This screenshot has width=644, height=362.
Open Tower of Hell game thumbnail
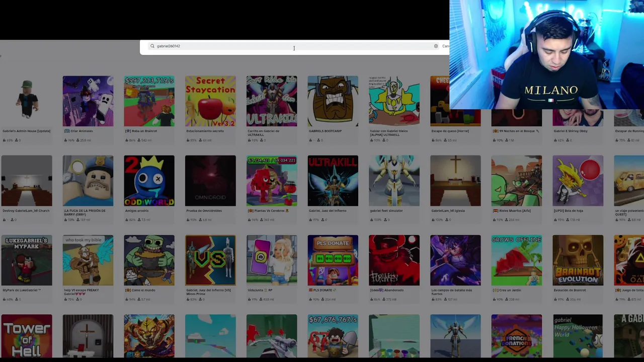click(x=27, y=336)
